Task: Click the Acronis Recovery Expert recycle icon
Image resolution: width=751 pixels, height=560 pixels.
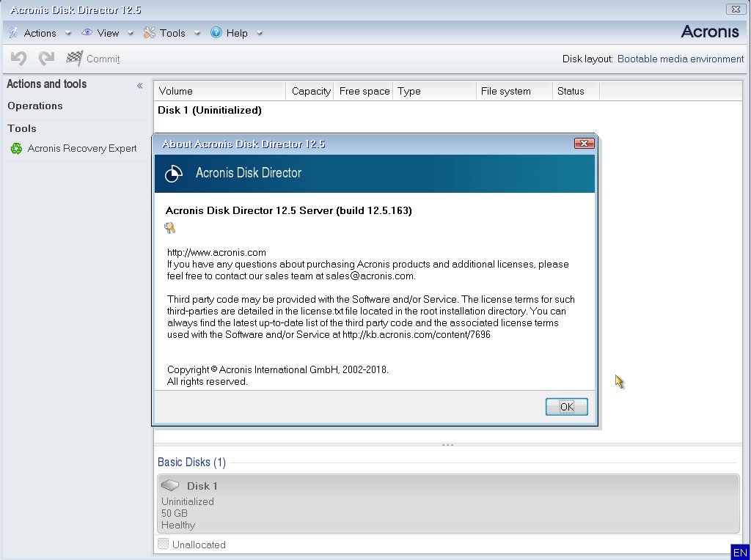Action: click(16, 148)
